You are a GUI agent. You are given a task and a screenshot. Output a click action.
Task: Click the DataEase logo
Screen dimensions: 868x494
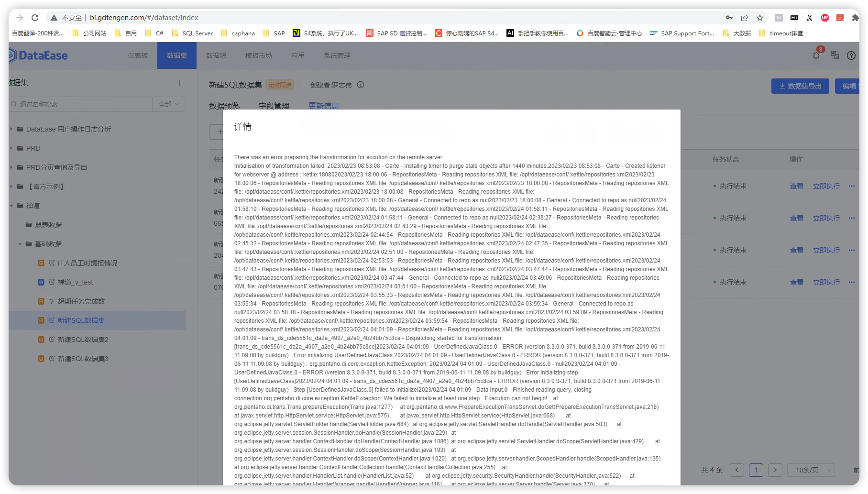coord(38,55)
